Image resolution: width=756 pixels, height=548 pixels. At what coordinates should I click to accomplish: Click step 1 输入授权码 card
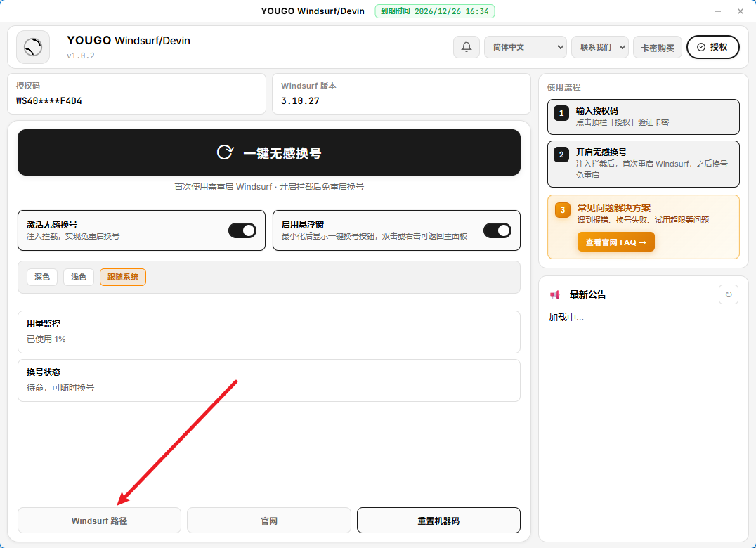tap(643, 117)
